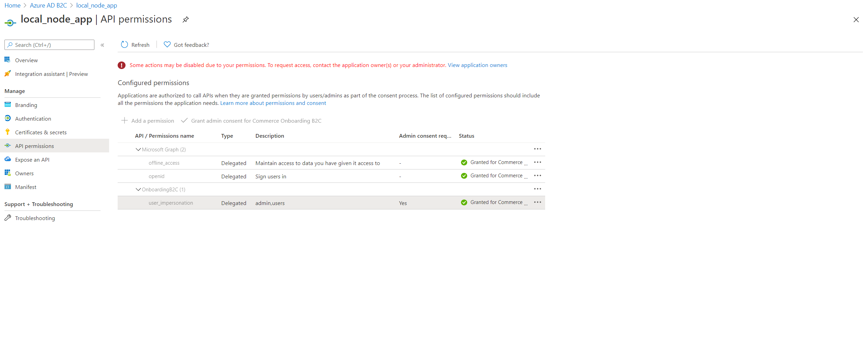Open openid permission
Viewport: 868px width, 341px height.
[157, 176]
